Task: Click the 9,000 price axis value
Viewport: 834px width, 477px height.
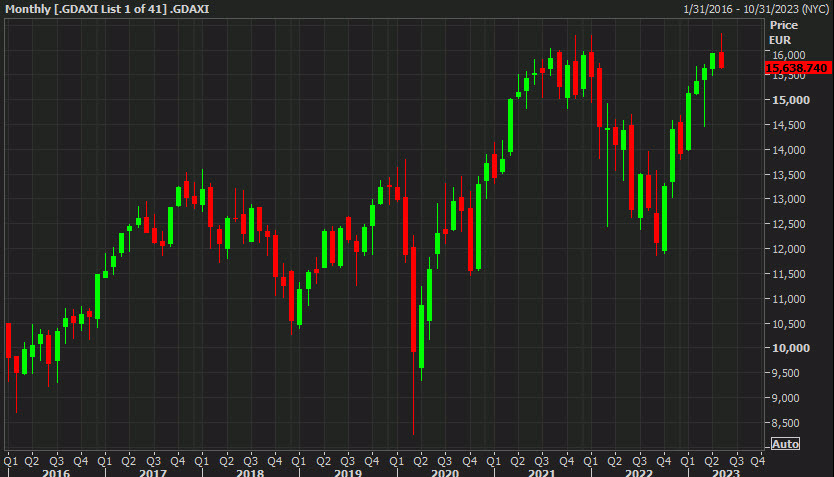Action: [785, 398]
